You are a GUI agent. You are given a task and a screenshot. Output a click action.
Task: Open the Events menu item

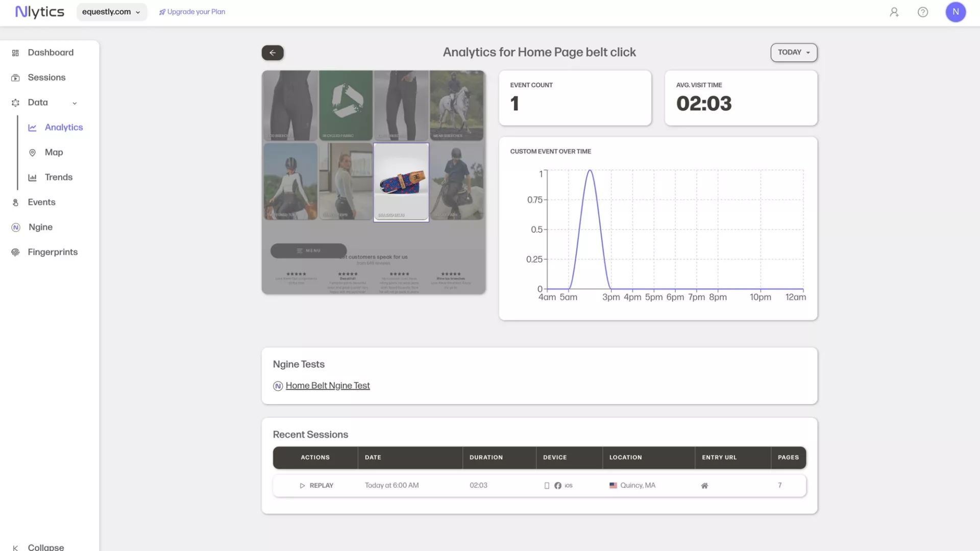point(41,202)
